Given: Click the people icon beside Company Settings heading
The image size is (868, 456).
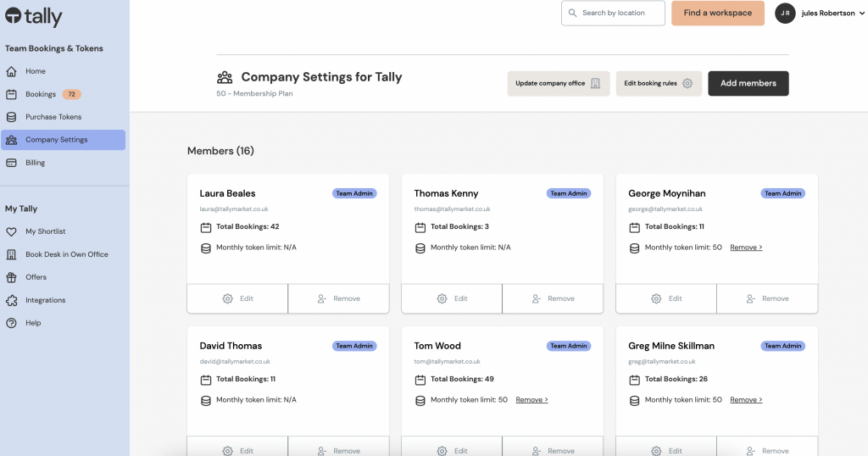Looking at the screenshot, I should coord(224,77).
